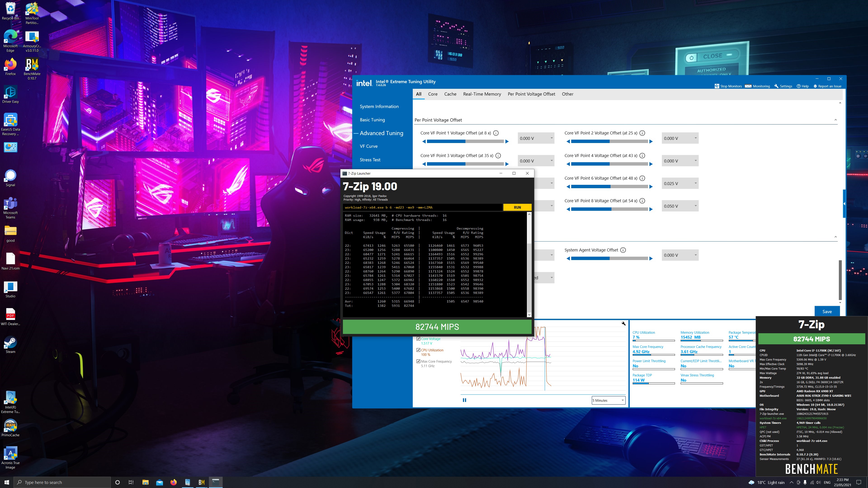
Task: Open XTU Settings wrench in header
Action: pos(783,86)
